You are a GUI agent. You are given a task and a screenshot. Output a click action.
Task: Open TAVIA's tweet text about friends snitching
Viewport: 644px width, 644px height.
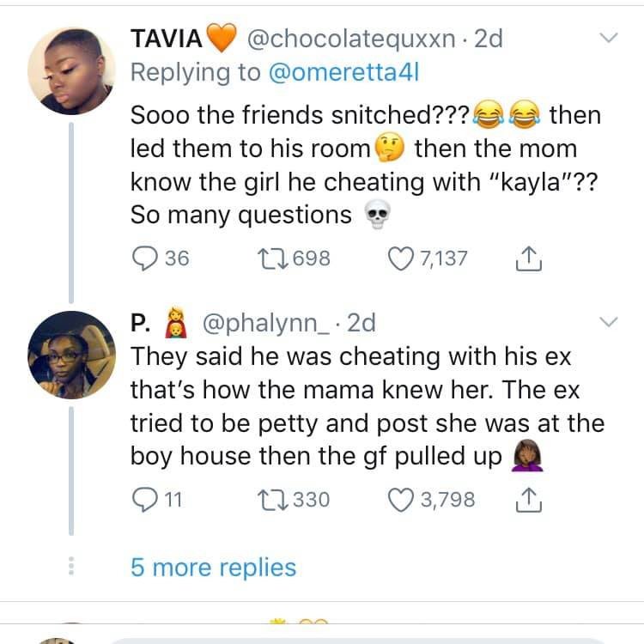pos(366,165)
